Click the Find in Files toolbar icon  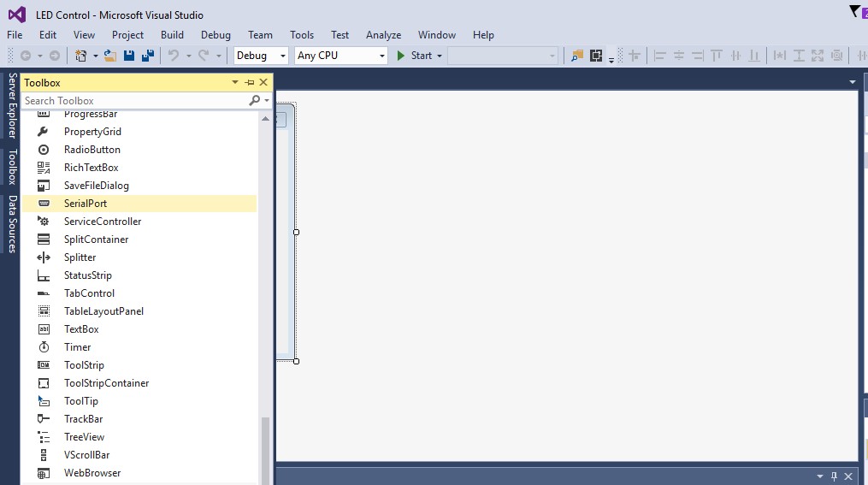(x=577, y=56)
